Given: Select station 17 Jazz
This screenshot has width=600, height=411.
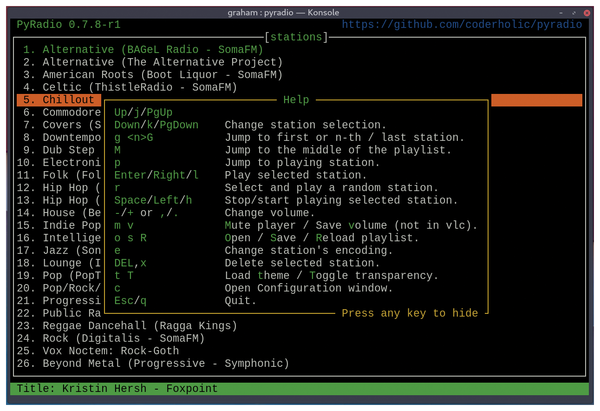Looking at the screenshot, I should pyautogui.click(x=59, y=251).
